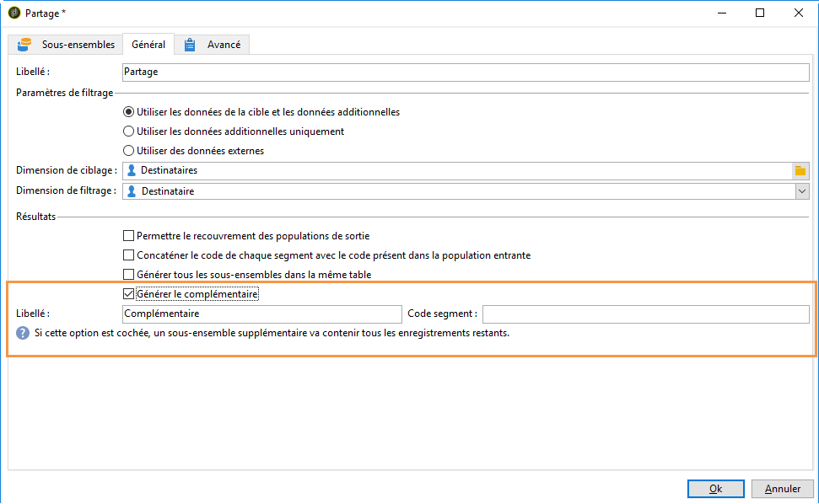Expand the Dimension de filtrage dropdown arrow

click(802, 191)
